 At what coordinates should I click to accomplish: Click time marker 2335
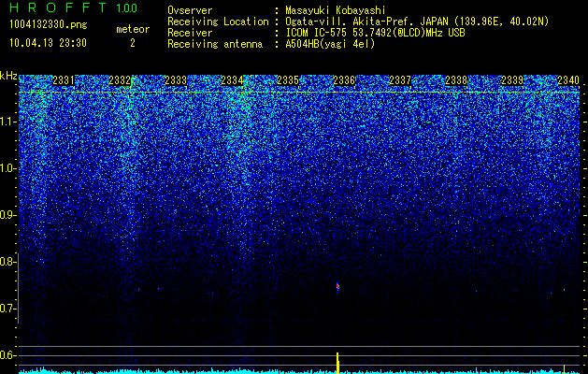[x=288, y=79]
